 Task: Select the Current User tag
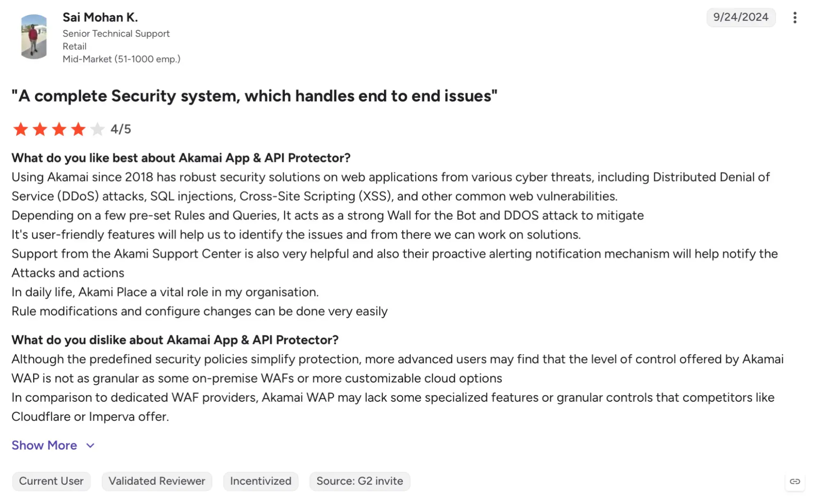(x=51, y=481)
